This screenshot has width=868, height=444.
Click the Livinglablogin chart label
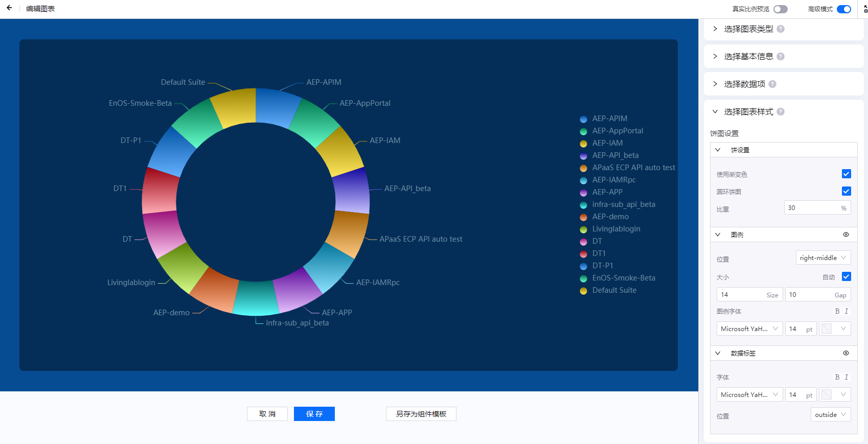pyautogui.click(x=131, y=283)
